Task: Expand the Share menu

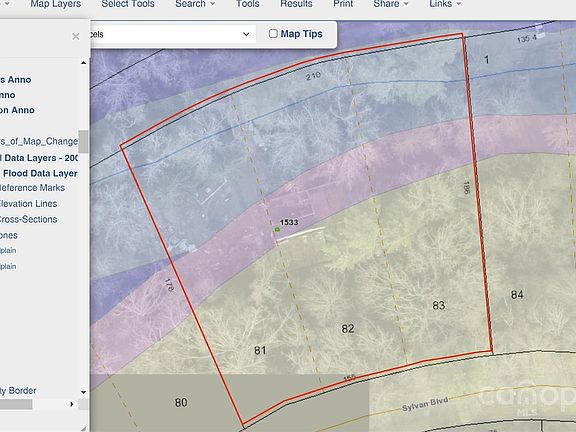Action: point(391,4)
